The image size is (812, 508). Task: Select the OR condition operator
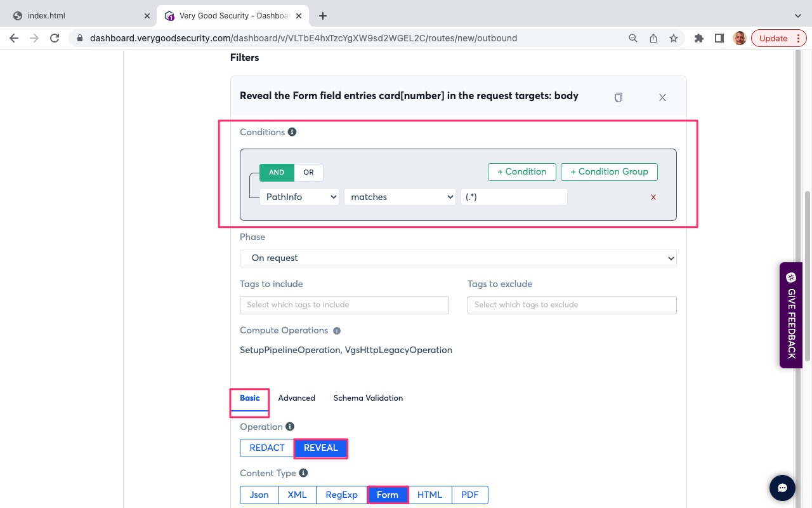tap(308, 172)
